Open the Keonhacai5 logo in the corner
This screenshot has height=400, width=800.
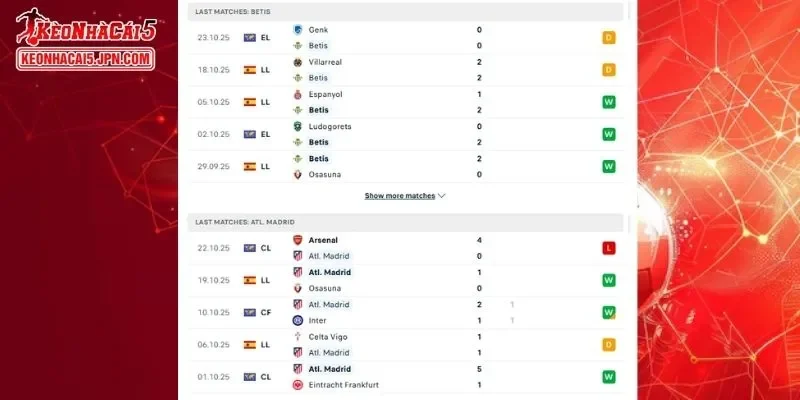85,42
